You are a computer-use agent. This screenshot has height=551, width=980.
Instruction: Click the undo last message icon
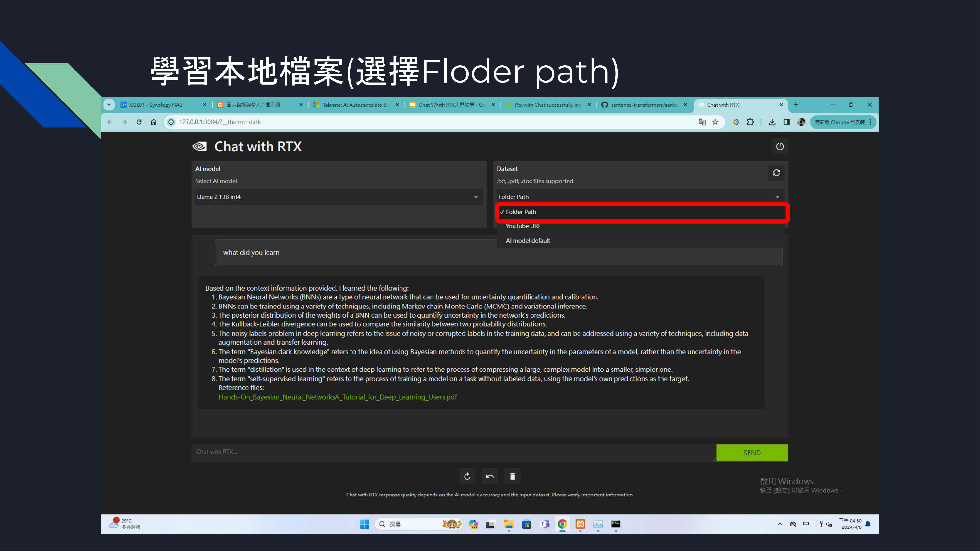pos(490,476)
